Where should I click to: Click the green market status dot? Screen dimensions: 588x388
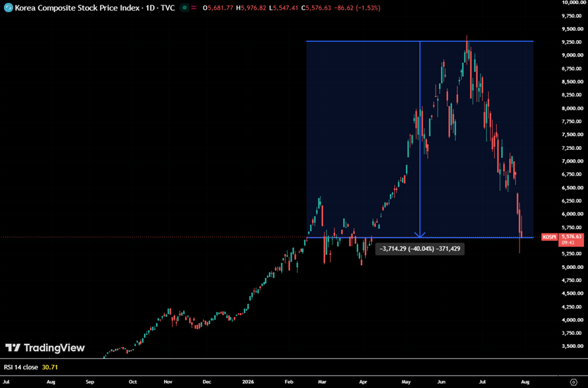tap(185, 7)
